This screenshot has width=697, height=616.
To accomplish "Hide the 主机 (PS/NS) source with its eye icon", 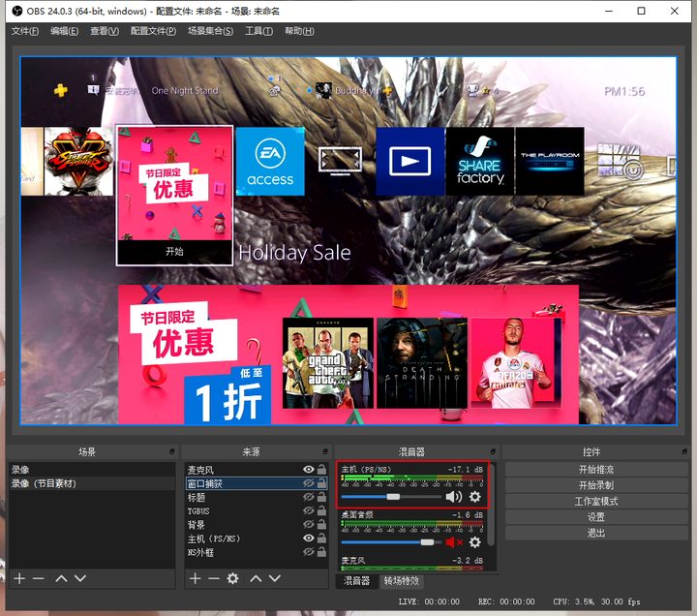I will tap(309, 539).
